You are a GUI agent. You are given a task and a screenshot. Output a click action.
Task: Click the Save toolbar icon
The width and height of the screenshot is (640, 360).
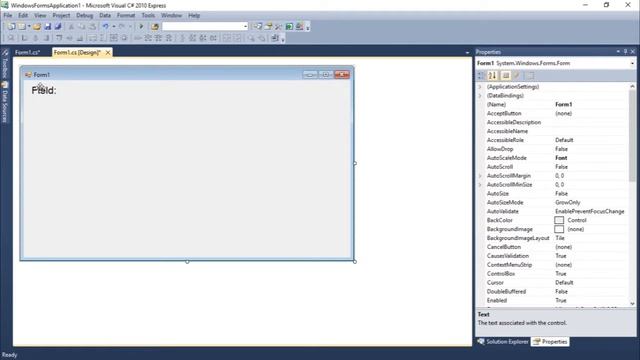point(48,27)
